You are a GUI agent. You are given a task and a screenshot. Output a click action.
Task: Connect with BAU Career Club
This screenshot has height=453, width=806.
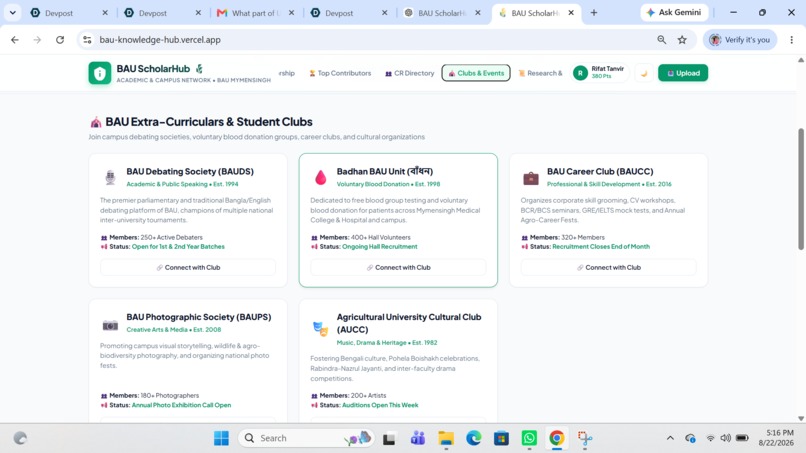coord(609,267)
